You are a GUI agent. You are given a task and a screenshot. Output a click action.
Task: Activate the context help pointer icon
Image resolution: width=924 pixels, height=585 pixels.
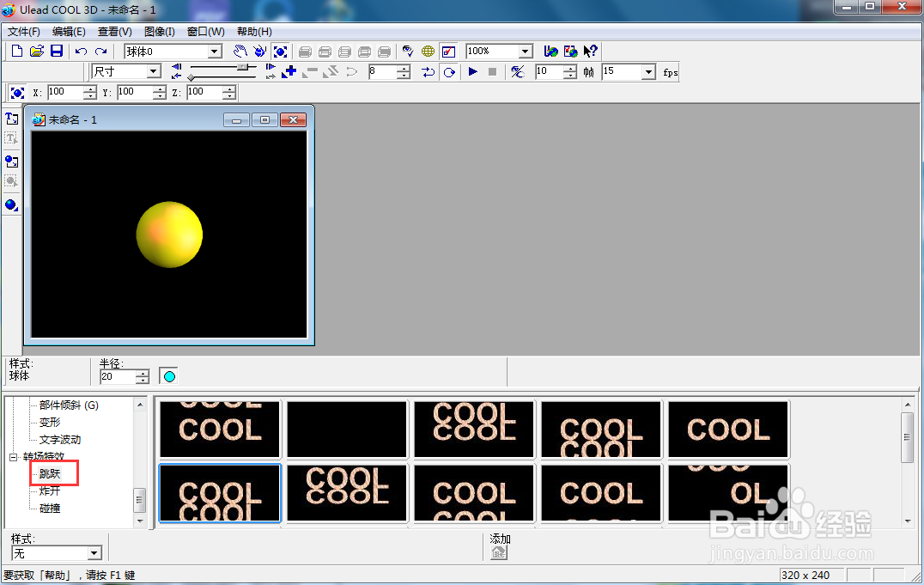tap(591, 52)
